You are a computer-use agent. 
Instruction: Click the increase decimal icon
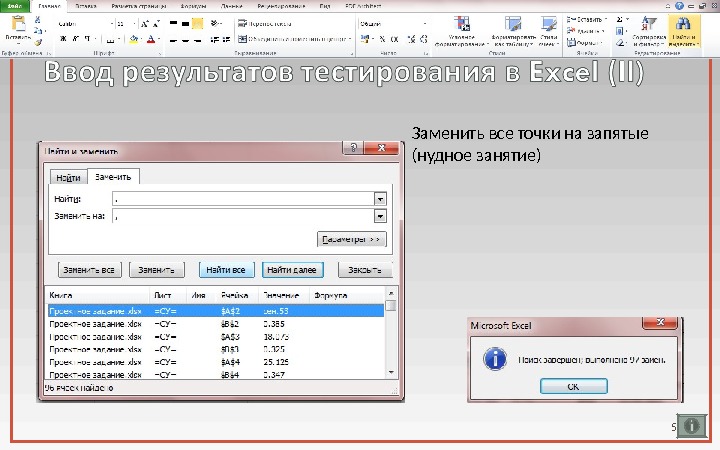[412, 39]
